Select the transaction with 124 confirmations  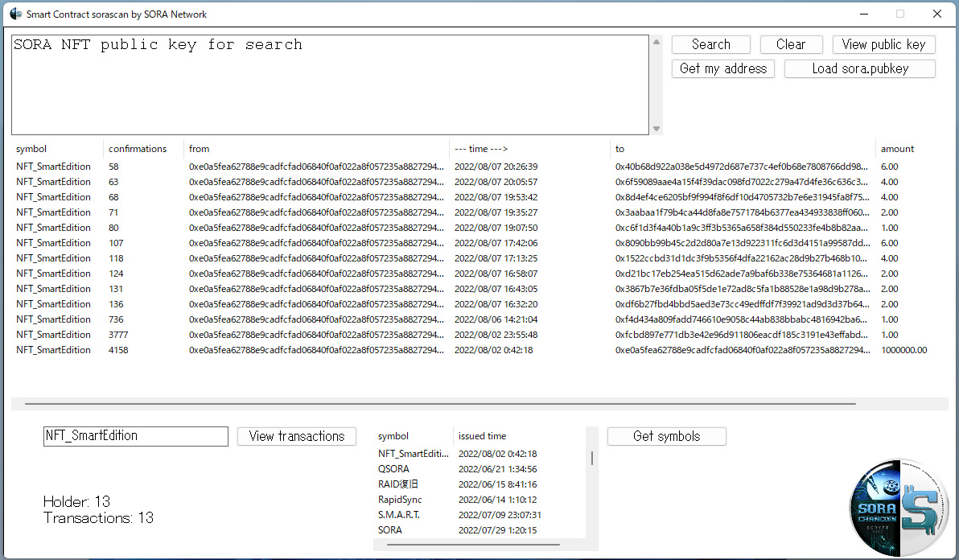pyautogui.click(x=479, y=274)
